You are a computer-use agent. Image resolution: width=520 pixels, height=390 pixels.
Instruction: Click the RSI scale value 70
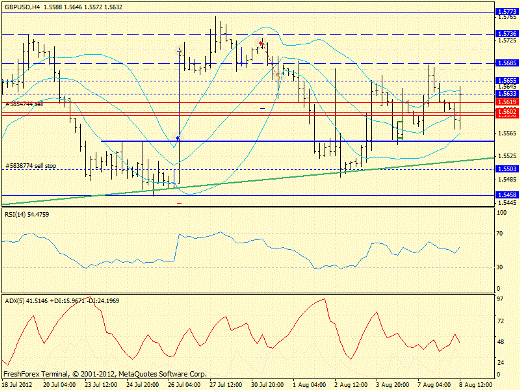pos(500,234)
